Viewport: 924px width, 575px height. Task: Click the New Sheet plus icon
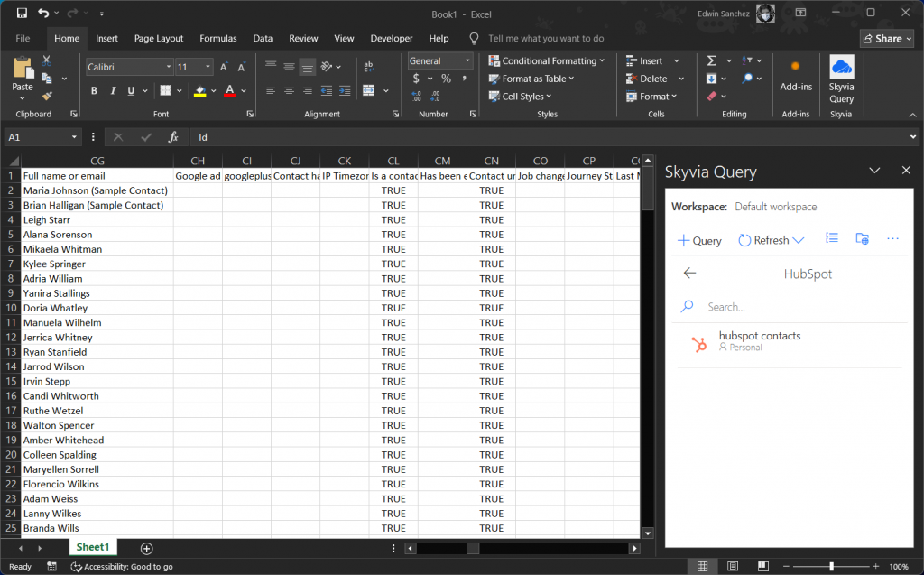(147, 549)
